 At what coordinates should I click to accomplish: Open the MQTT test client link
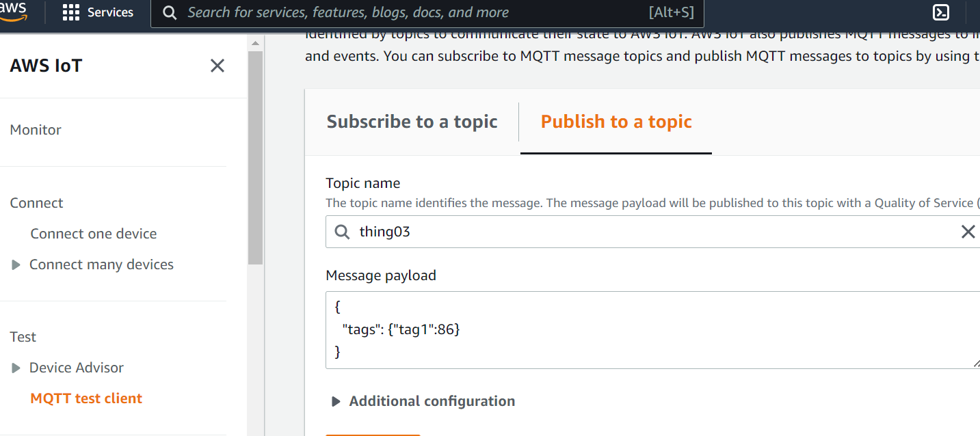[x=86, y=398]
